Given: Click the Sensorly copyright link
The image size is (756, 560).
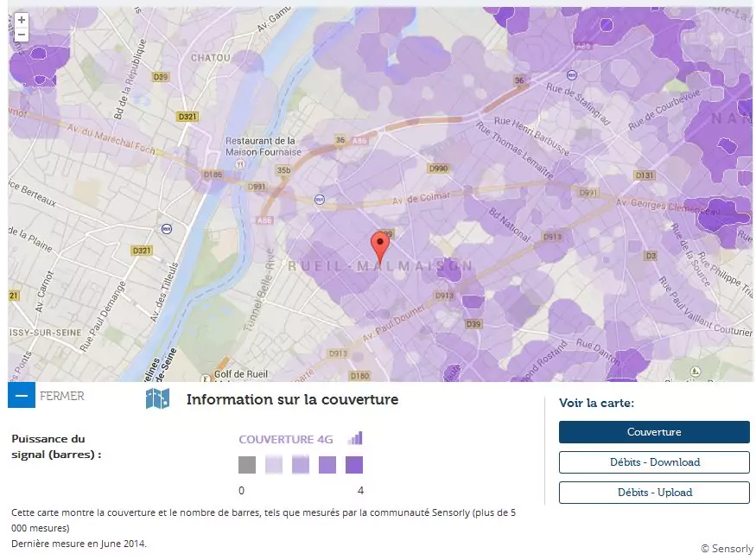Looking at the screenshot, I should click(x=727, y=548).
